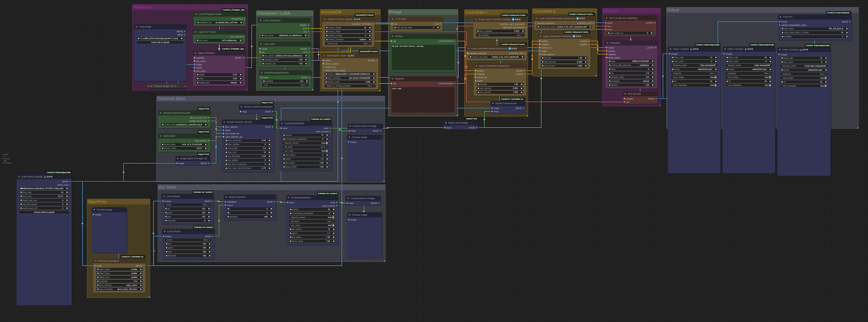
Task: Click the weight 0.70 slider in Apply IPAdapter
Action: (219, 75)
